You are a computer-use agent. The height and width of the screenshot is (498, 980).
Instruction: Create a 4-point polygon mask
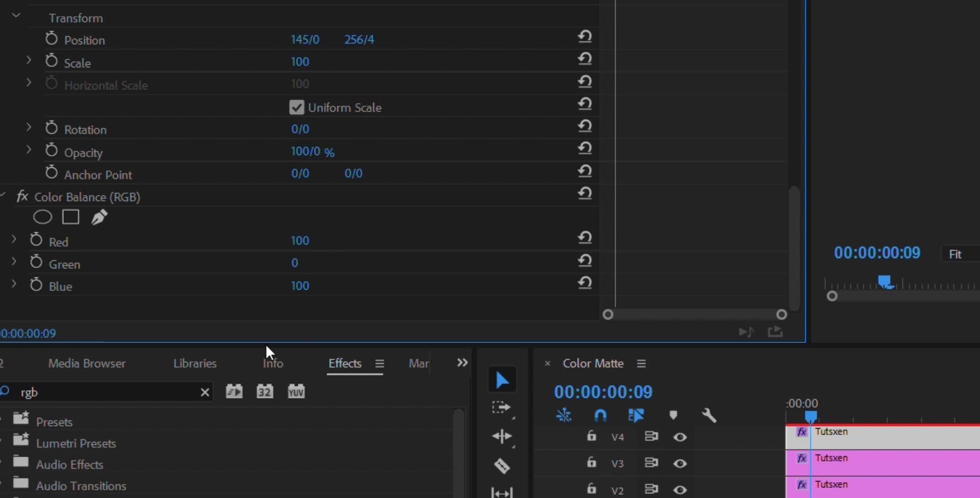[70, 217]
